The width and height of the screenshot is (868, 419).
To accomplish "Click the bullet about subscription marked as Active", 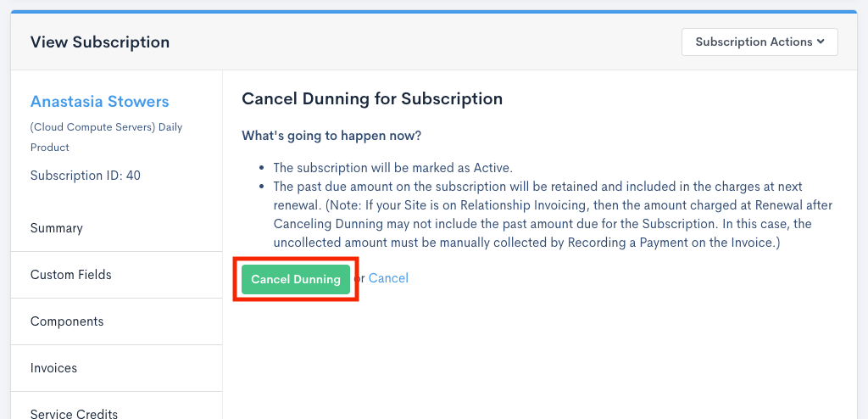I will (392, 168).
